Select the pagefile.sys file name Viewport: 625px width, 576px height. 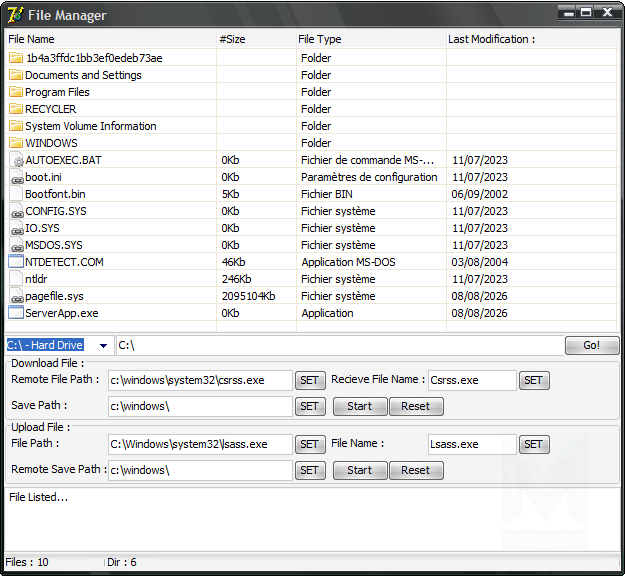pos(54,296)
